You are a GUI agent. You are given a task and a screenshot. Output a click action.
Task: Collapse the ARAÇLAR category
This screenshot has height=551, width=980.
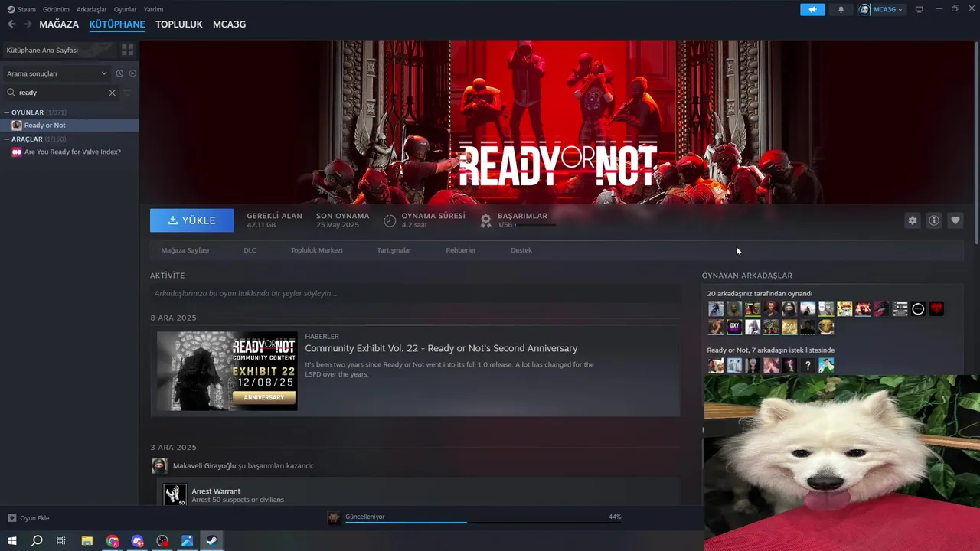click(x=7, y=139)
